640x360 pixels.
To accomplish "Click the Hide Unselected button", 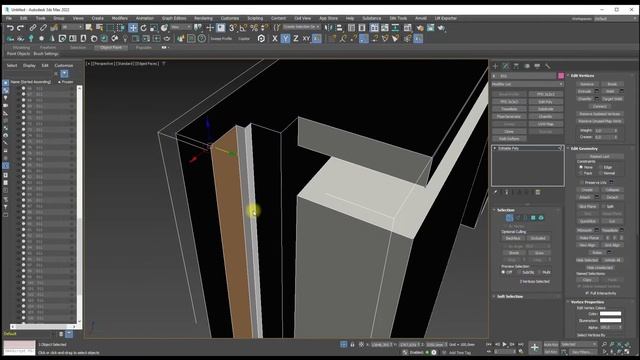I will click(600, 268).
